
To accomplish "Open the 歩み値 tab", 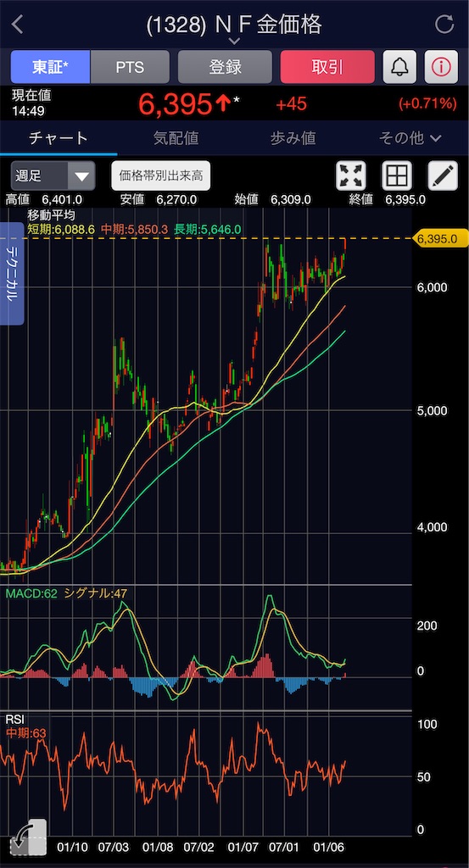I will tap(293, 138).
